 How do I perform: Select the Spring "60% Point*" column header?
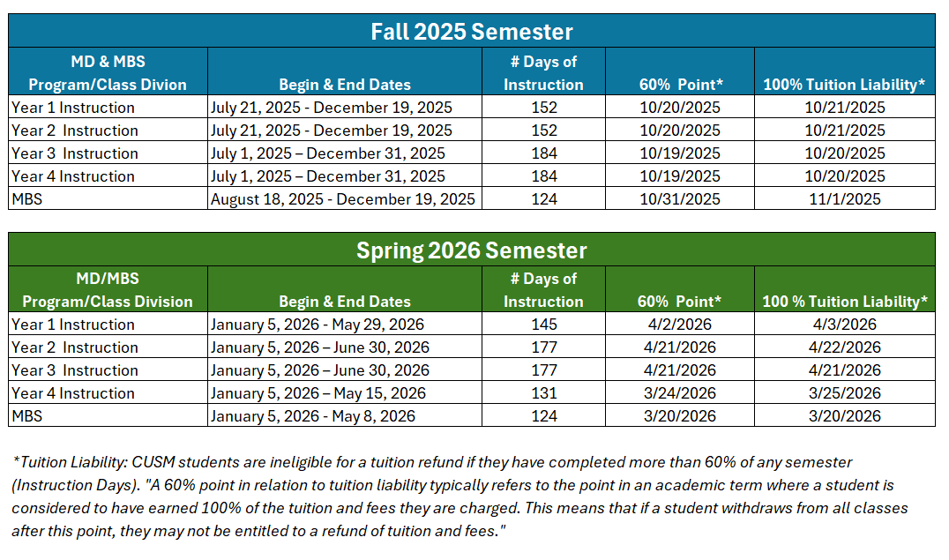click(680, 302)
